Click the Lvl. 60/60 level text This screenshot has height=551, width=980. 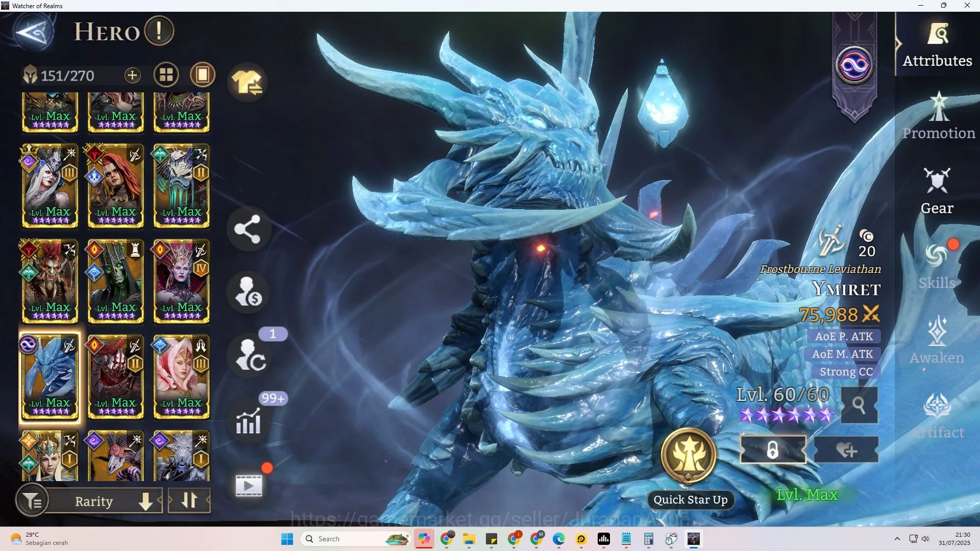(x=782, y=394)
